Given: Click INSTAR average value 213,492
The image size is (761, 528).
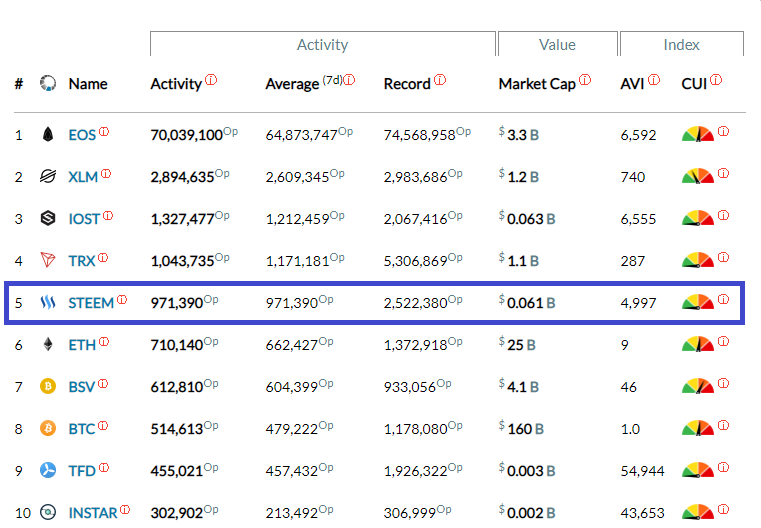Looking at the screenshot, I should (x=291, y=513).
